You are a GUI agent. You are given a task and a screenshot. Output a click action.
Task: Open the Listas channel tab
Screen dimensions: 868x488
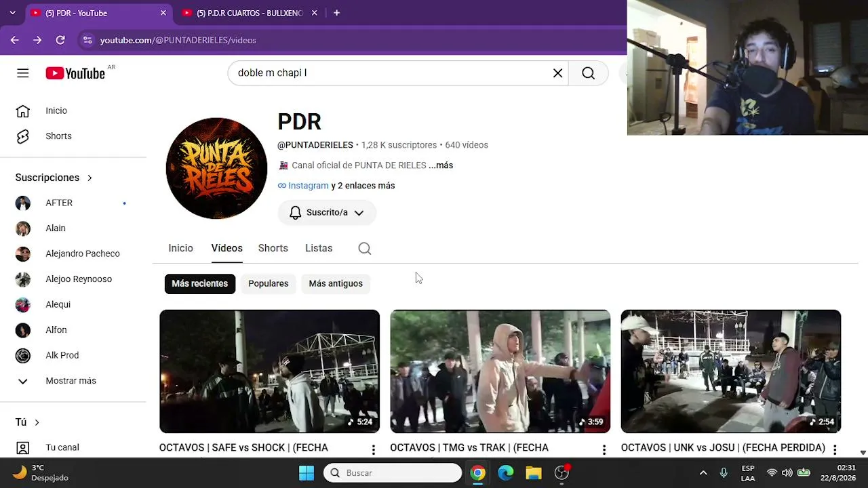tap(319, 248)
